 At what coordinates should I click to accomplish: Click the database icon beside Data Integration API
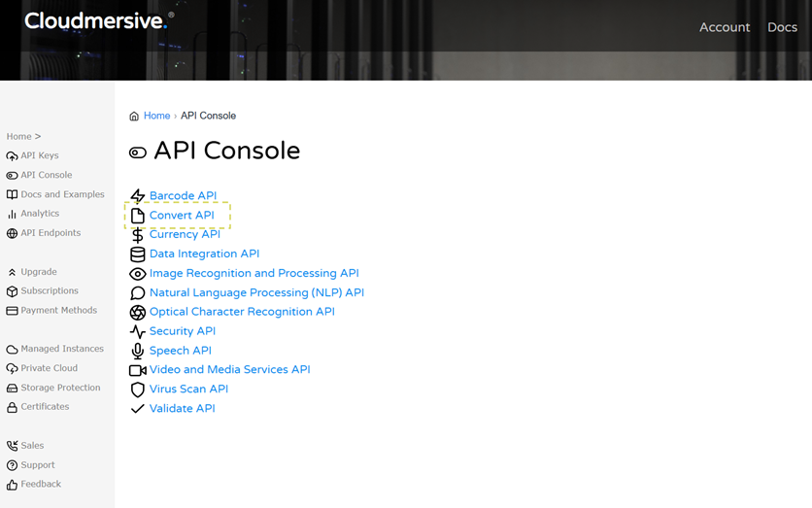point(137,254)
